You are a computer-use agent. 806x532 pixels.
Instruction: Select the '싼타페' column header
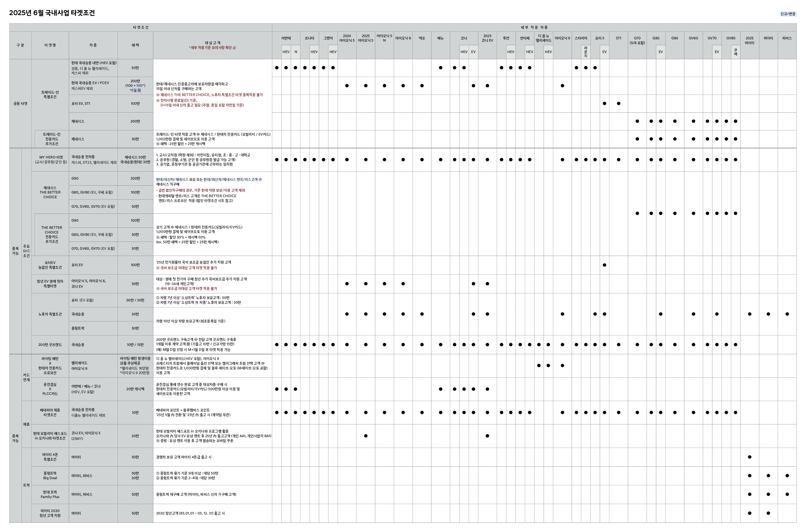(525, 38)
